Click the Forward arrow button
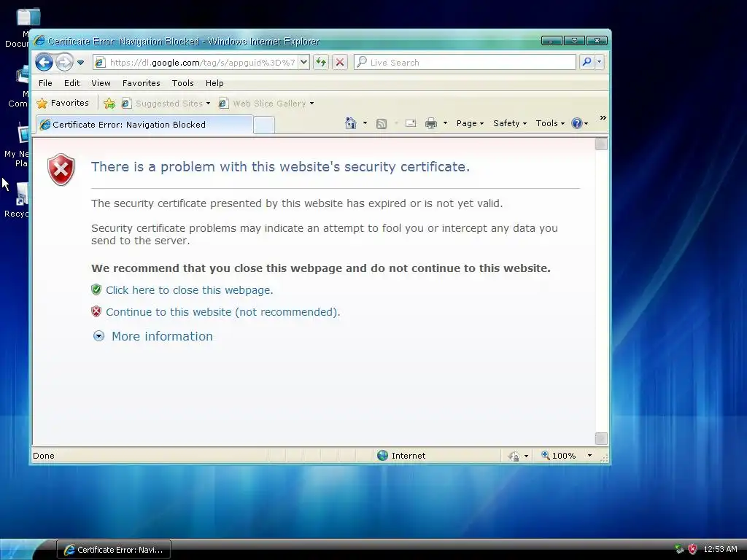 [x=64, y=63]
